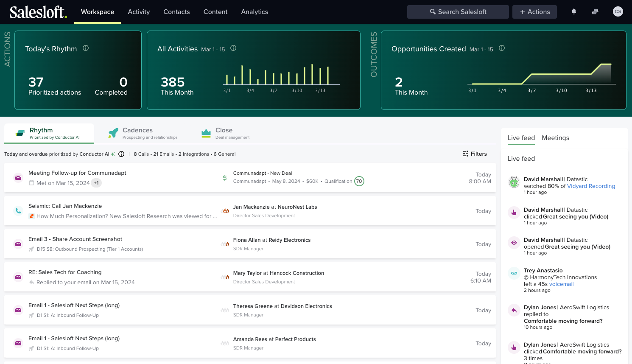The width and height of the screenshot is (632, 364).
Task: Open 'RE: Sales Tech for Coaching'
Action: (65, 272)
